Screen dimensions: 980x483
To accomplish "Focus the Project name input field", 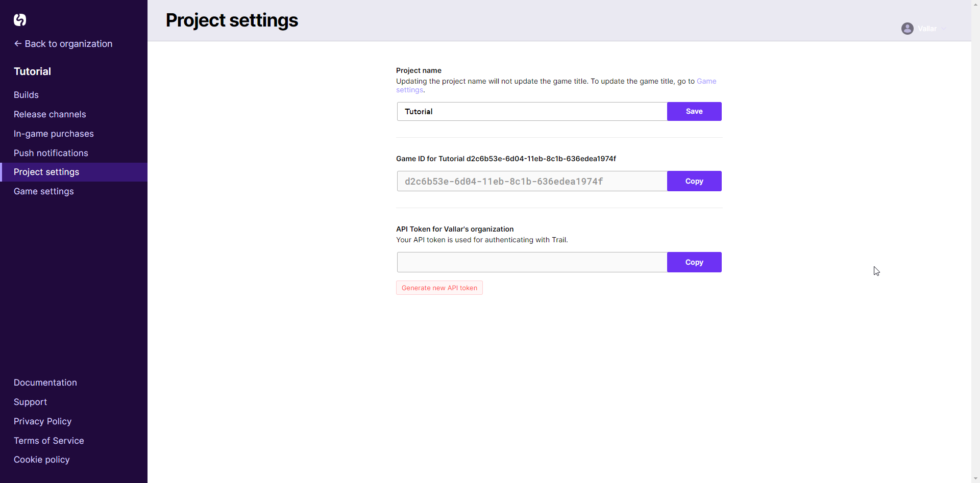I will tap(532, 111).
